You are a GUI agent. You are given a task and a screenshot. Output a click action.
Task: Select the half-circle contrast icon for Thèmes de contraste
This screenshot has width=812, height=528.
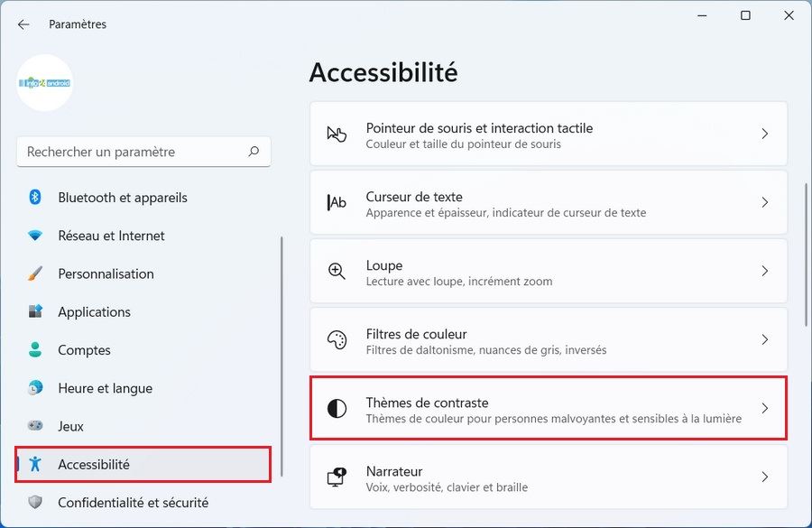337,408
